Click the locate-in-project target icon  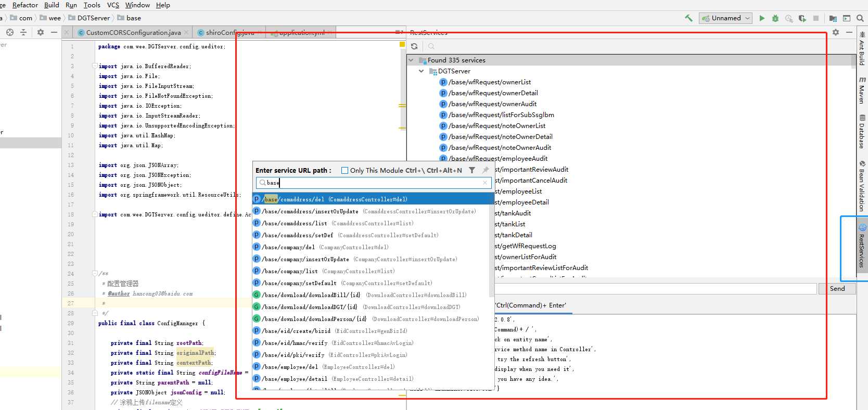(x=10, y=32)
